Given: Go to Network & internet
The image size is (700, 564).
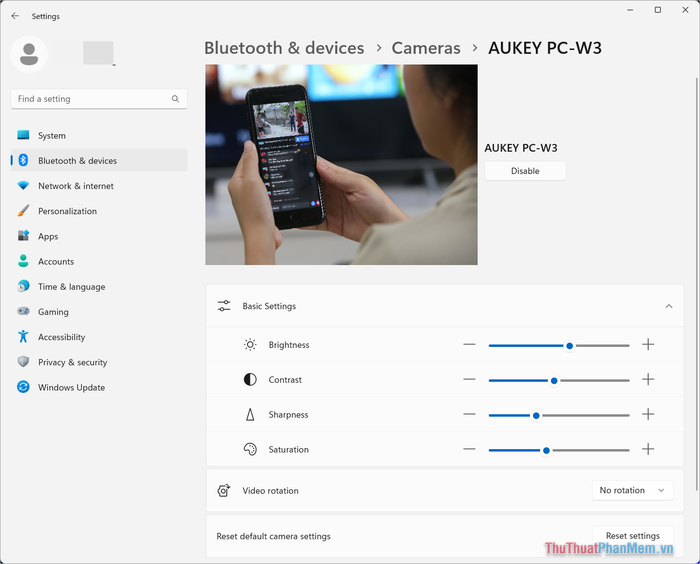Looking at the screenshot, I should (99, 186).
